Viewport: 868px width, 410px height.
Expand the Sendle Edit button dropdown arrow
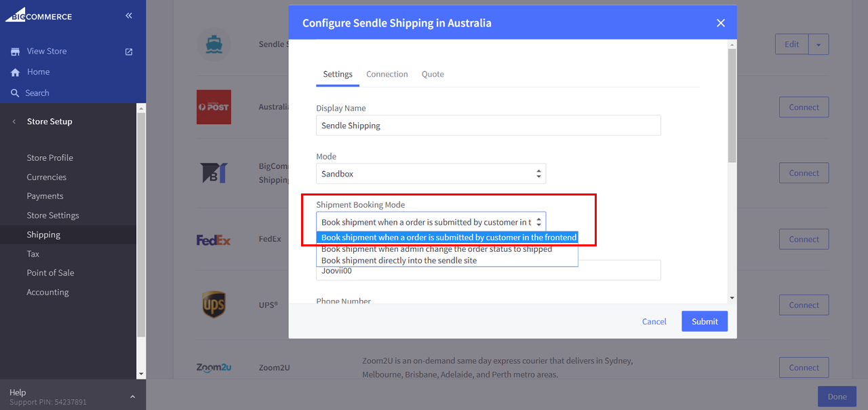point(818,45)
